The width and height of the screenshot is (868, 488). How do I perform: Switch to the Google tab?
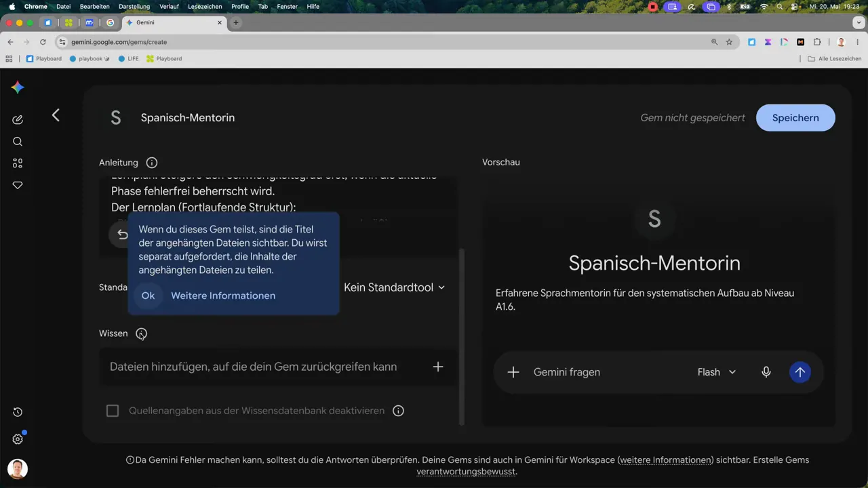point(111,22)
